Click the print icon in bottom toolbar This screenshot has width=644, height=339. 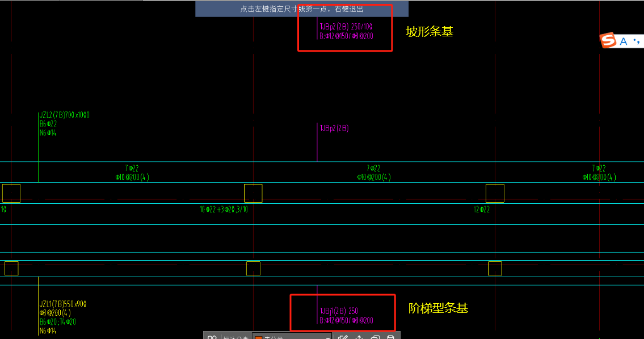[x=390, y=337]
